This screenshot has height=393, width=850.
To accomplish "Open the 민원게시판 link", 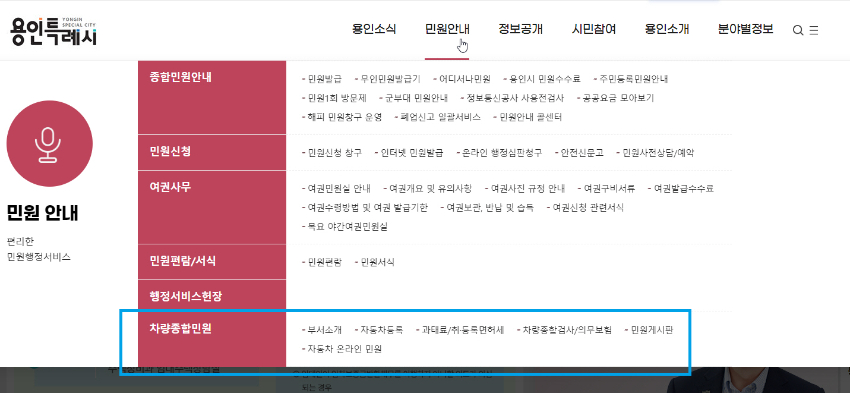I will [652, 330].
